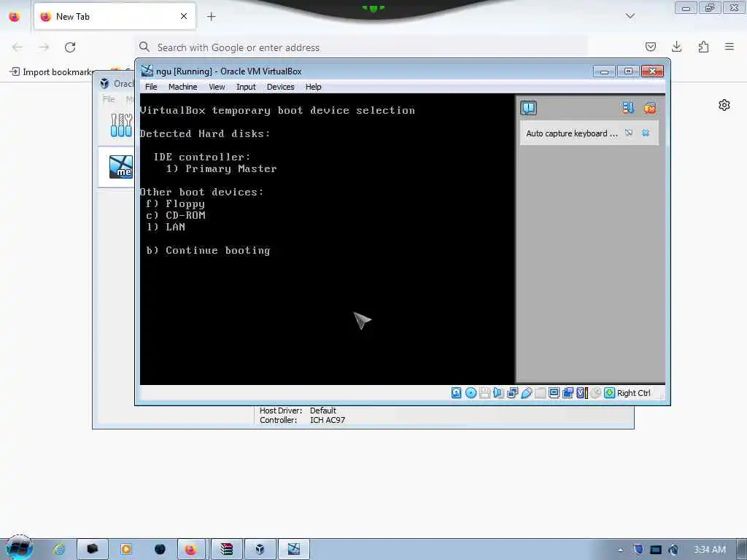The width and height of the screenshot is (747, 560).
Task: Toggle the notification center speech bubble icon
Action: point(528,108)
